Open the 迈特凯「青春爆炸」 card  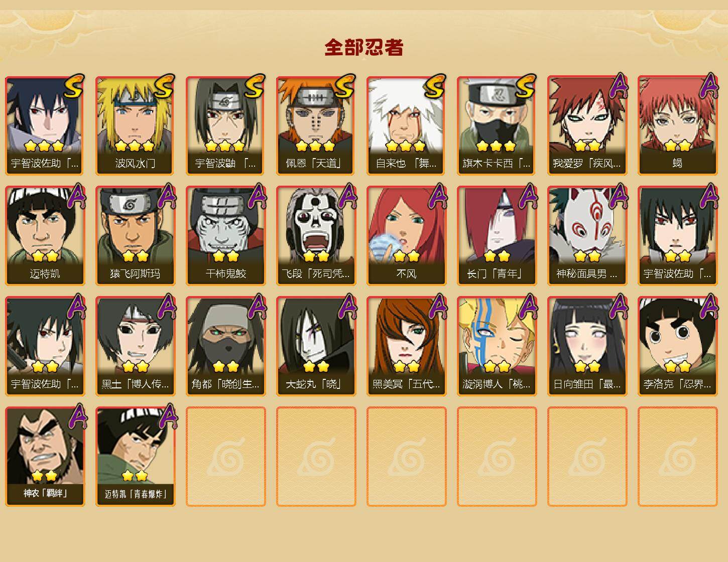(x=136, y=457)
